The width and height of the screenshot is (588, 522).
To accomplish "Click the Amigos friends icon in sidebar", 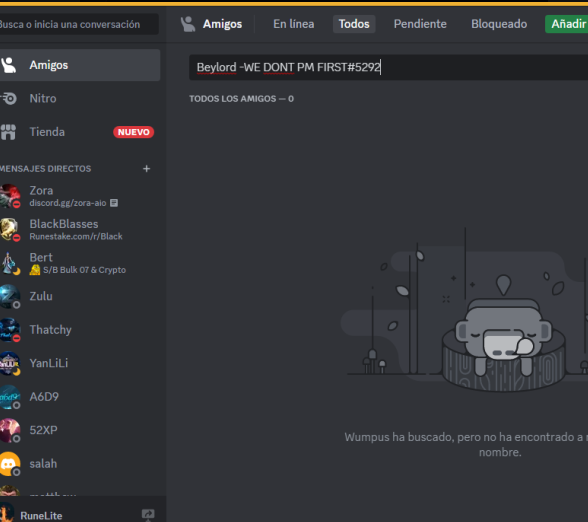I will pyautogui.click(x=8, y=65).
